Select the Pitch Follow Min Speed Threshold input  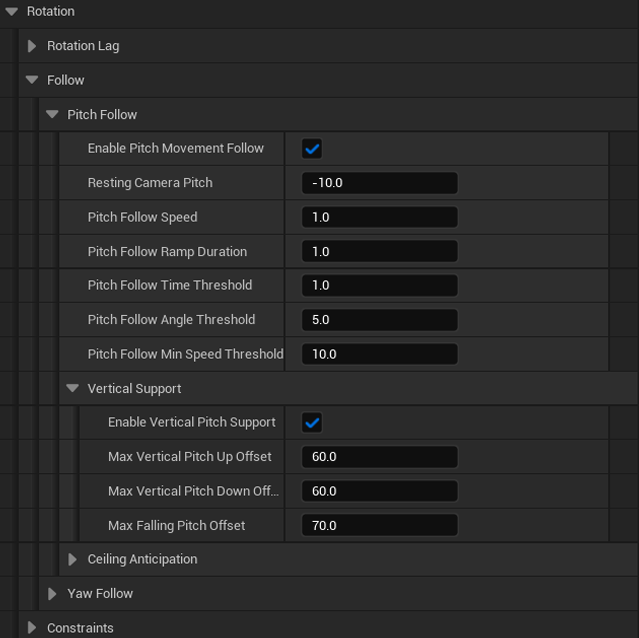tap(379, 354)
